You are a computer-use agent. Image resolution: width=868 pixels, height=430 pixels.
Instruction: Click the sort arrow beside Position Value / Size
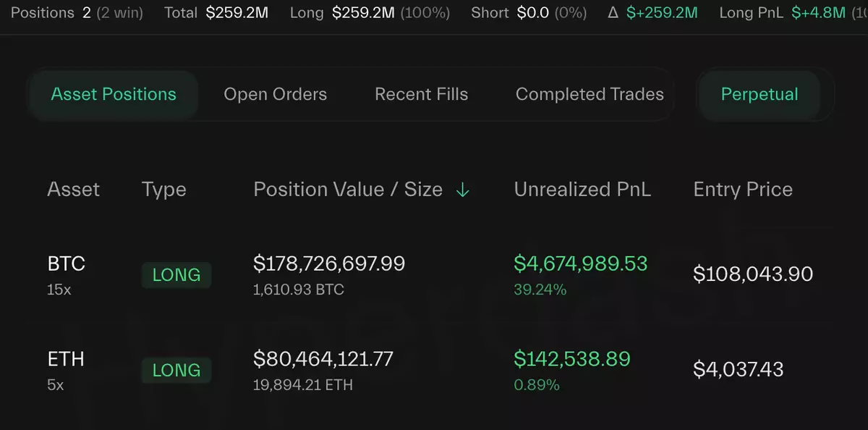(463, 190)
